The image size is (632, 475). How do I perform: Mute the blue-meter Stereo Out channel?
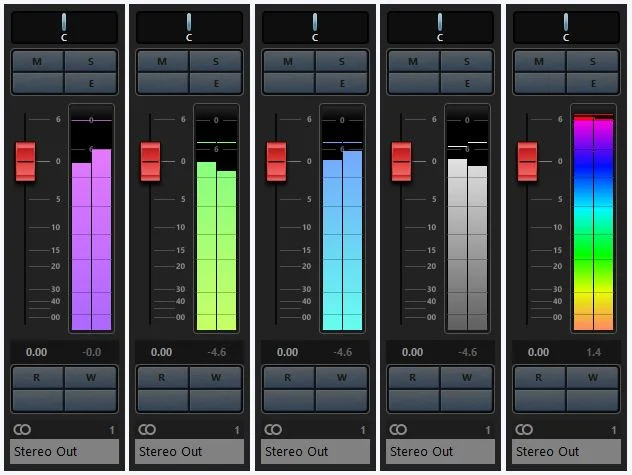point(289,61)
